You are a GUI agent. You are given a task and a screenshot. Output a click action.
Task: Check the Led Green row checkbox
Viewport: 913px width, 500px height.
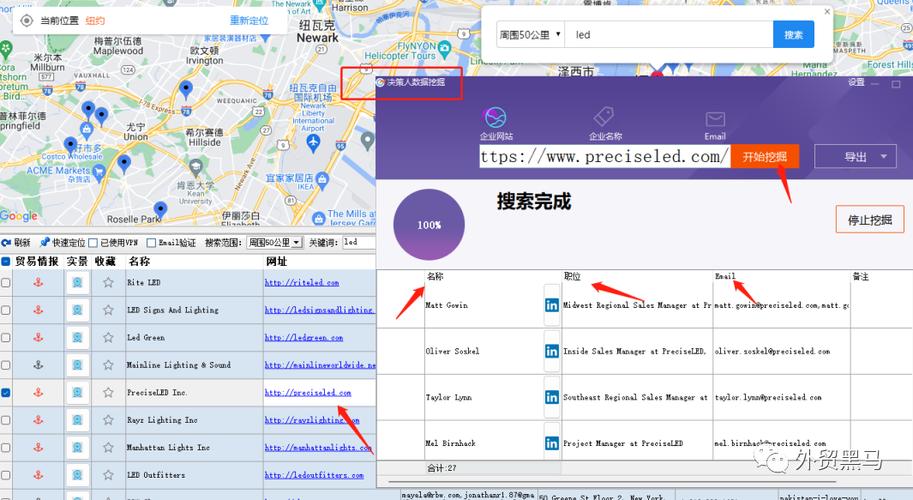click(6, 338)
